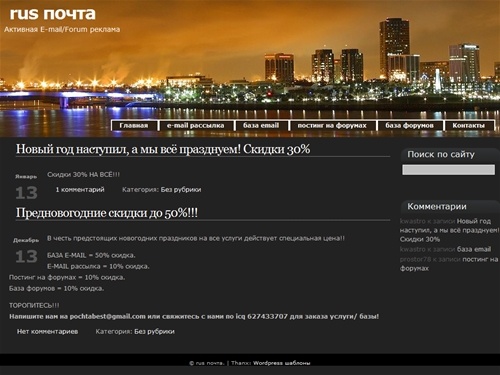Click text E-MAIL рассылка = 10% скидка.

[x=98, y=266]
